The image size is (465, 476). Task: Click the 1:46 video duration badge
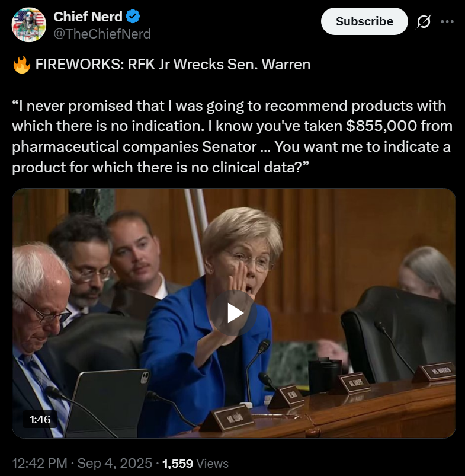(x=40, y=419)
